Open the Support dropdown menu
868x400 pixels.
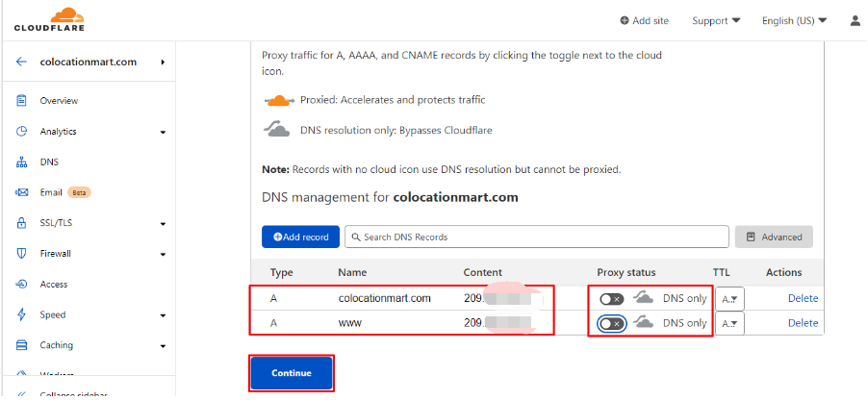coord(716,20)
